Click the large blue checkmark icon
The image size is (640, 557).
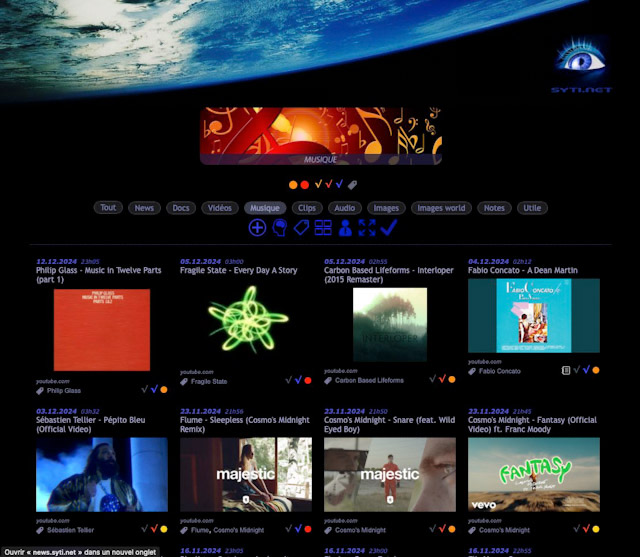(x=389, y=227)
